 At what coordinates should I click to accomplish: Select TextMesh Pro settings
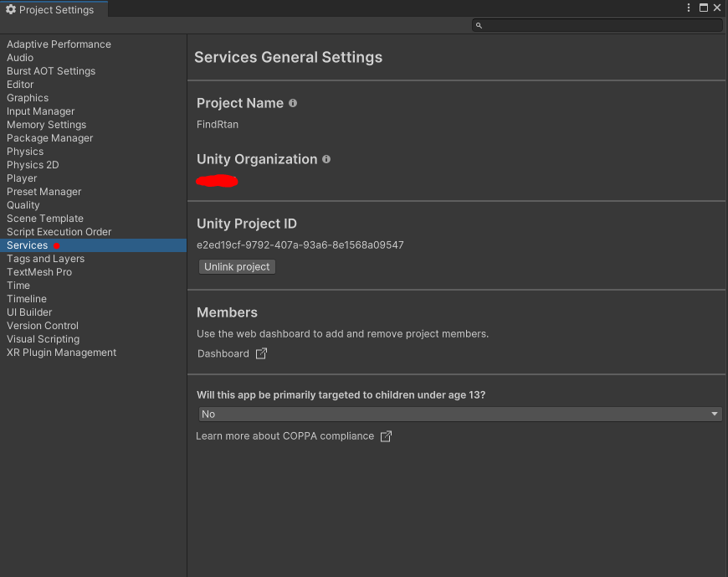coord(39,272)
